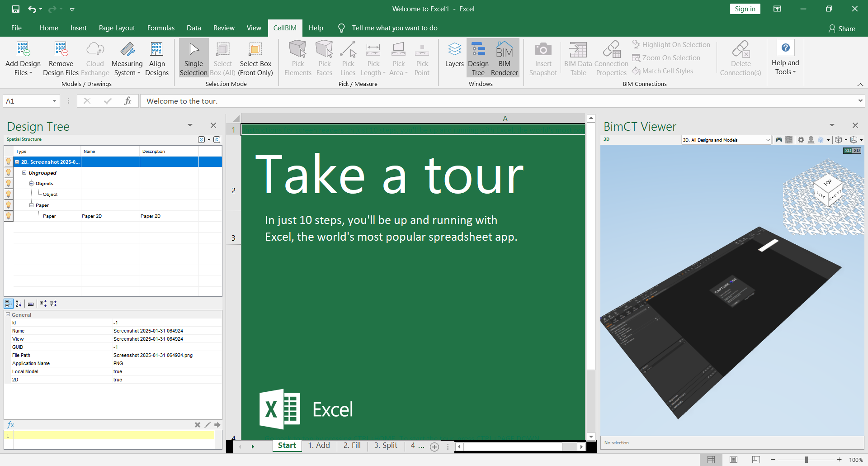Click the Align Designs icon
Viewport: 868px width, 466px height.
(x=157, y=58)
